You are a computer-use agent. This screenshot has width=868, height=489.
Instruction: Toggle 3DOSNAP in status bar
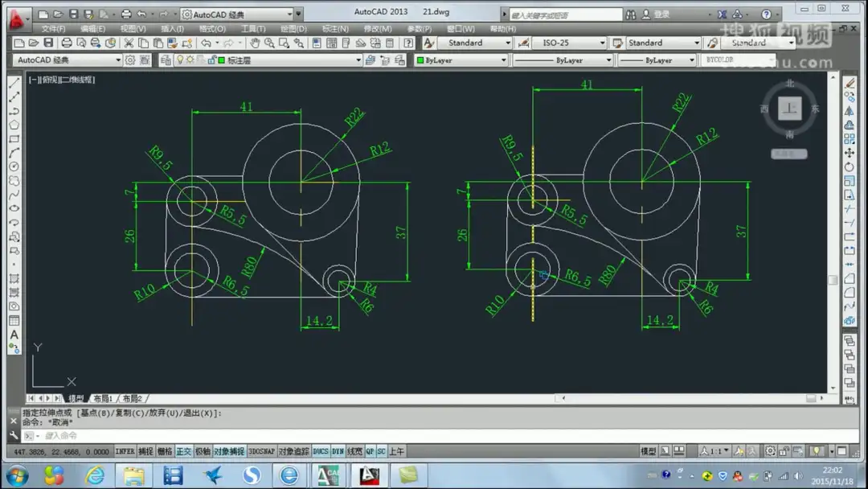[261, 451]
